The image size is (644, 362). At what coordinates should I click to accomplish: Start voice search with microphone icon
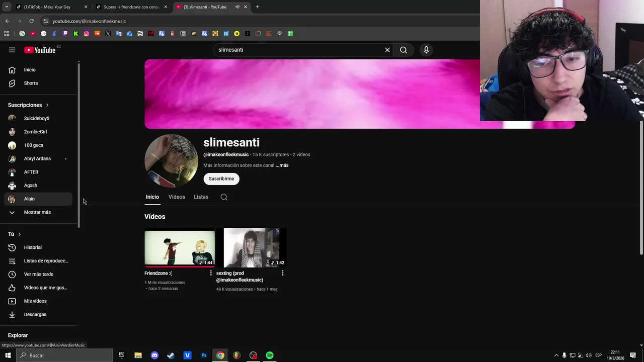[426, 50]
